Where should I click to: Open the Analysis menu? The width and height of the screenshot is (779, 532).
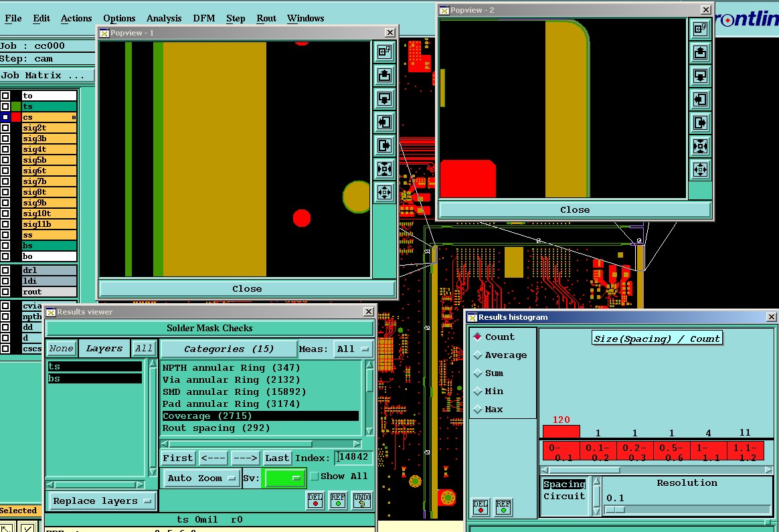(164, 18)
